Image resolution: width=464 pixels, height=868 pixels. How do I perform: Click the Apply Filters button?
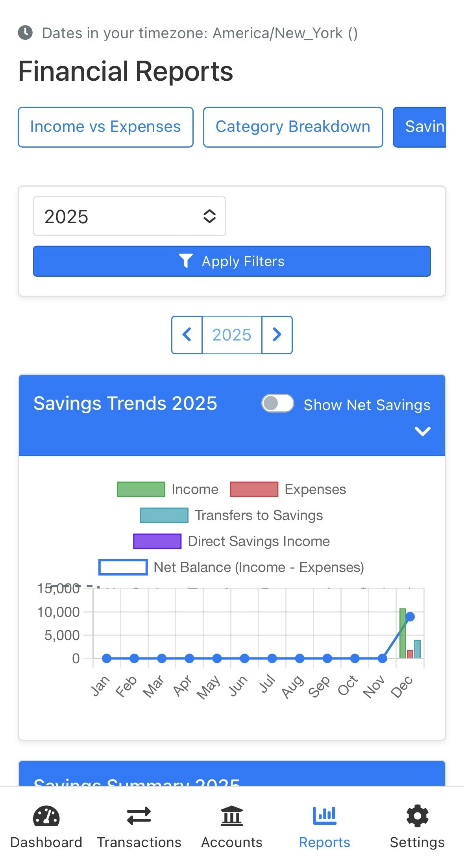(232, 261)
